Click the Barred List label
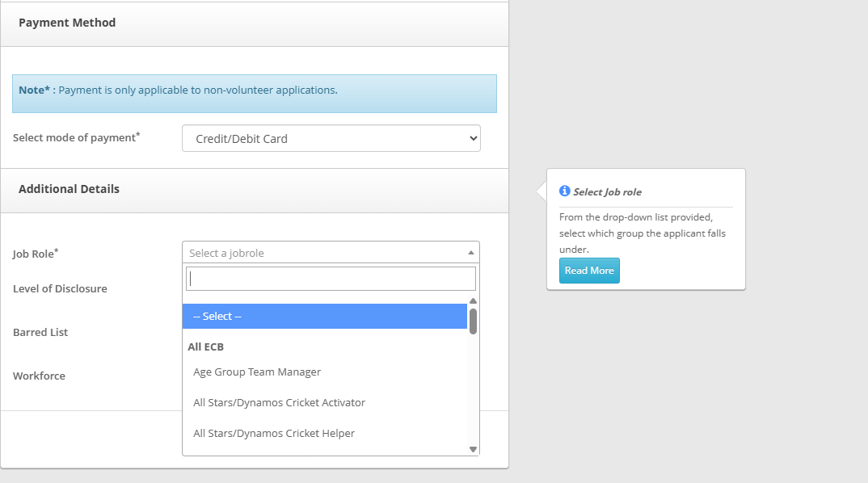This screenshot has height=483, width=868. click(40, 332)
